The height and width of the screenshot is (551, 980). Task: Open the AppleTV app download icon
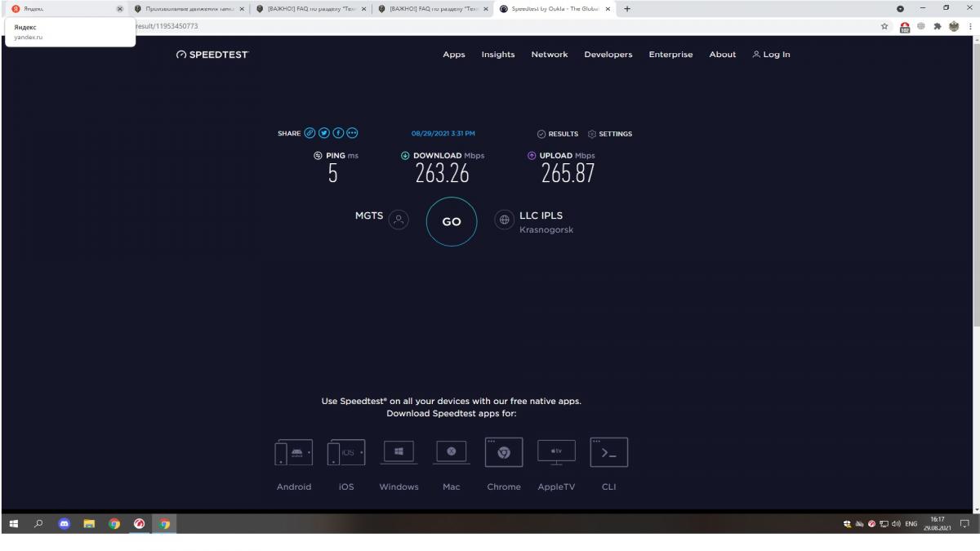pos(556,452)
